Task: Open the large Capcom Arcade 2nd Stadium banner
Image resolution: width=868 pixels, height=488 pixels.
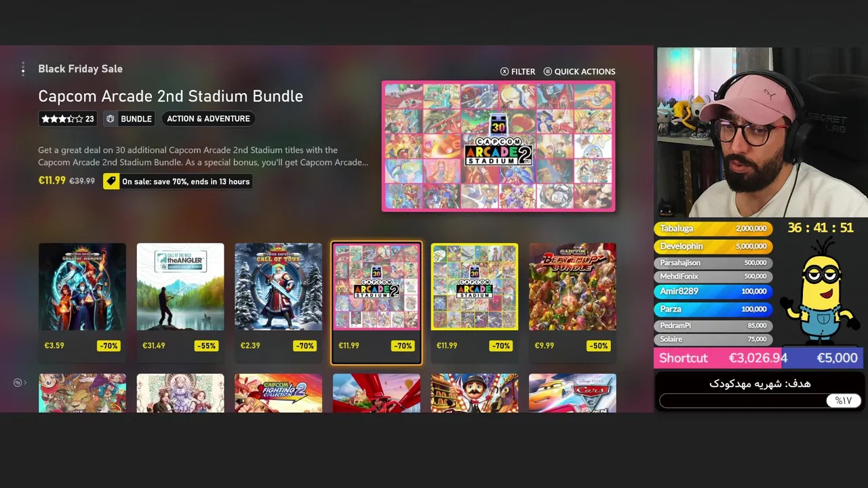Action: pyautogui.click(x=498, y=146)
